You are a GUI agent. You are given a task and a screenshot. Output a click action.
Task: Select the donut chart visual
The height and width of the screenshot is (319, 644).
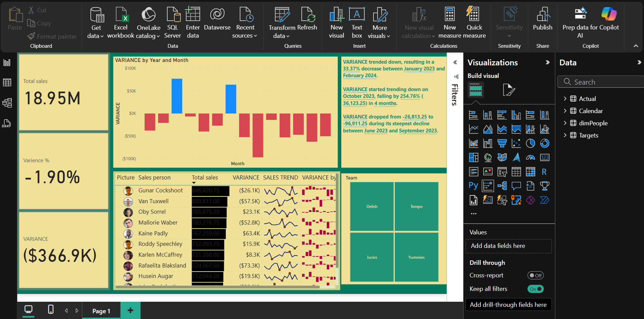click(544, 143)
